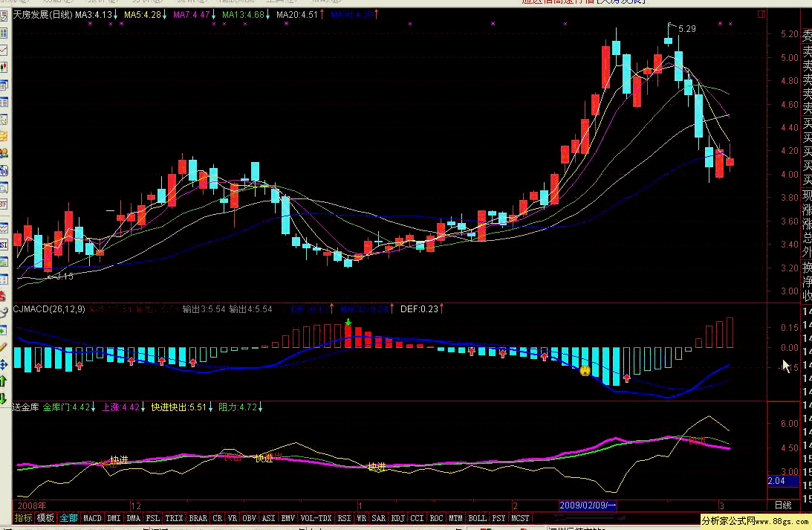Select MTM indicator tab
812x530 pixels.
455,517
